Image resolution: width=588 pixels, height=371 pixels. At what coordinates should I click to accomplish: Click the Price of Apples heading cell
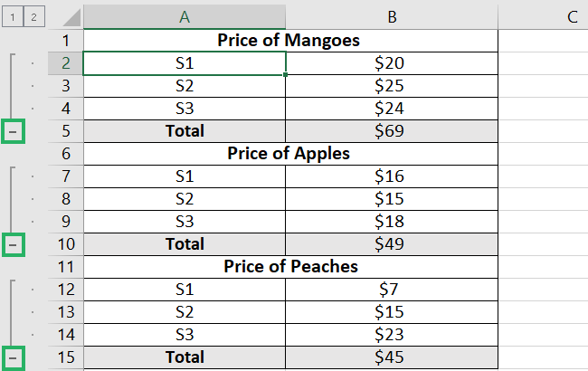pyautogui.click(x=290, y=154)
